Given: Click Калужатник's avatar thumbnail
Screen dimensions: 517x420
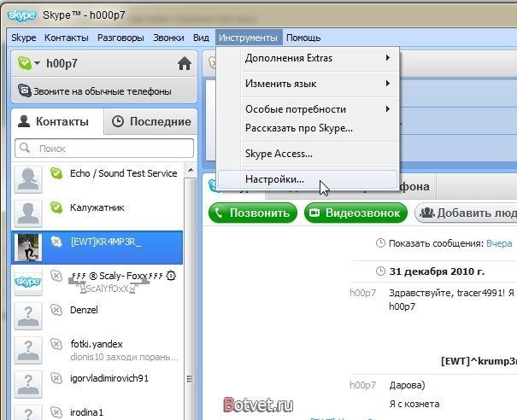Looking at the screenshot, I should 28,213.
